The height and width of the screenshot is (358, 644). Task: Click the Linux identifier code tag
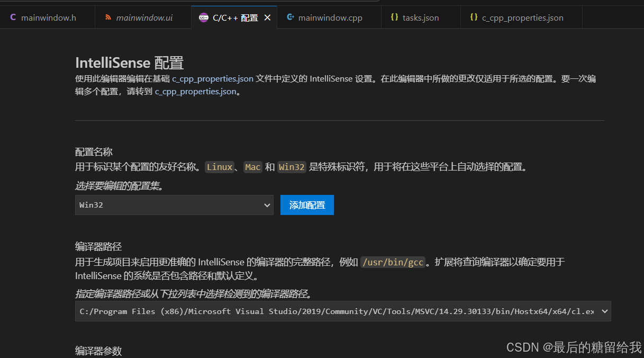[x=220, y=167]
